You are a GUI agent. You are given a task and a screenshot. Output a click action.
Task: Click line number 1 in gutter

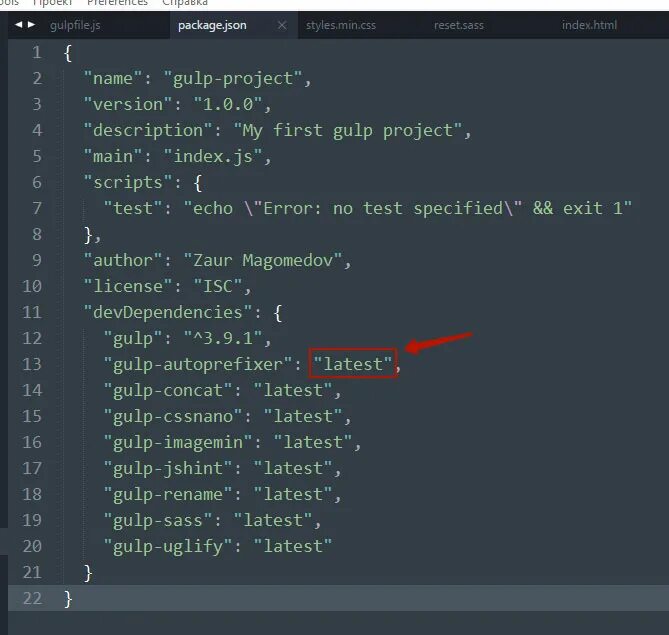pyautogui.click(x=37, y=52)
